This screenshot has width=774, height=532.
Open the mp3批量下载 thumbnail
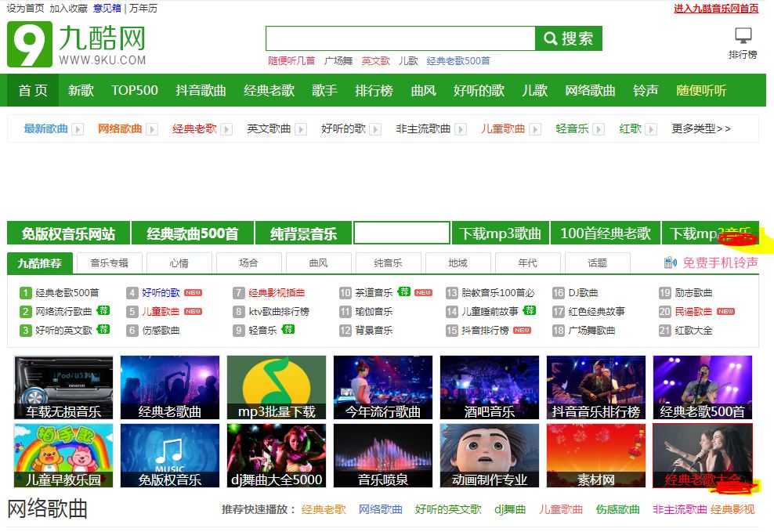(x=277, y=387)
